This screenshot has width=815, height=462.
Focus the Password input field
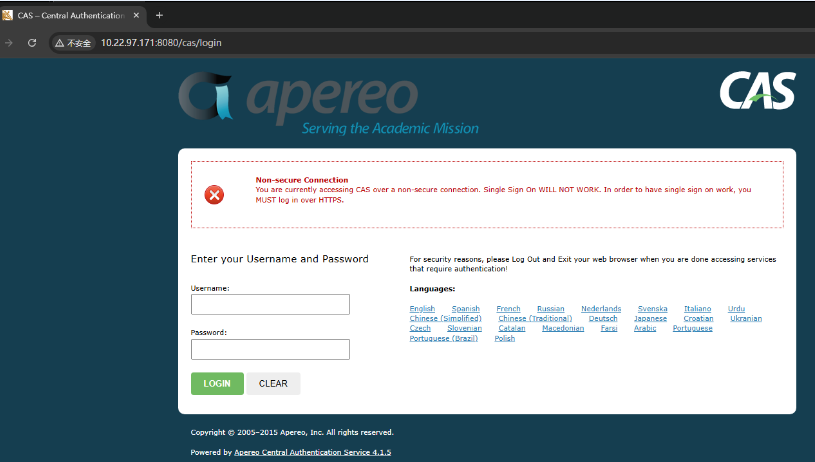point(270,349)
